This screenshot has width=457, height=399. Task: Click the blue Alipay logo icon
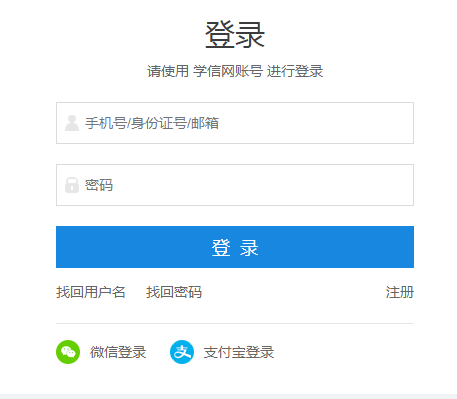point(182,352)
